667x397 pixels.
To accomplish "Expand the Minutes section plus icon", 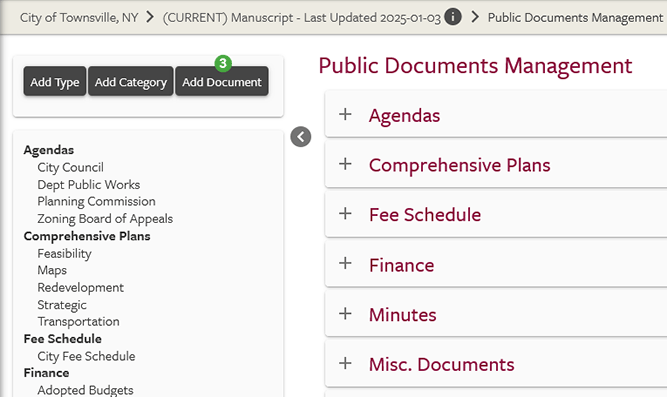I will coord(345,314).
